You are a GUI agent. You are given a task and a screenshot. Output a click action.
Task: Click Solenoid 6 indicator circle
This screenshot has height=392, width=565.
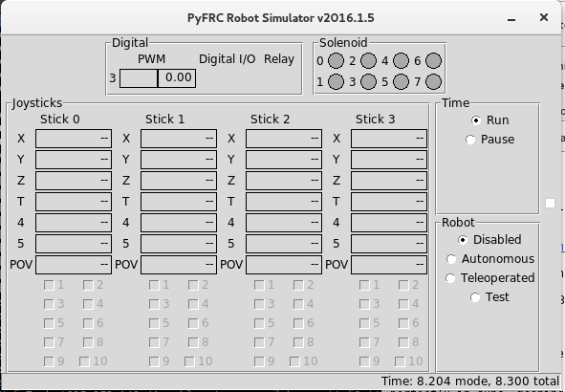coord(433,60)
